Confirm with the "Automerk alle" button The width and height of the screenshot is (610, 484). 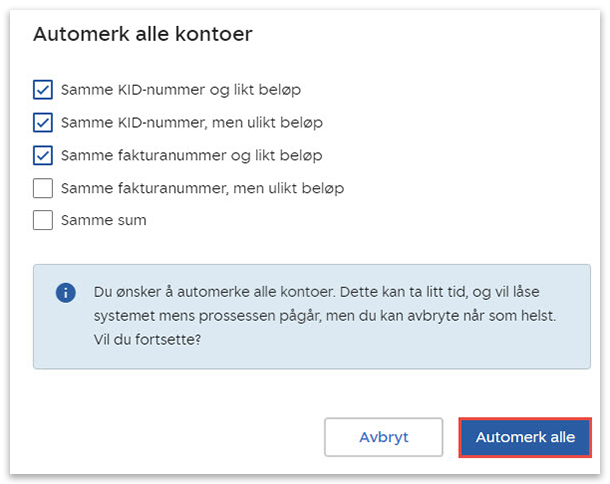coord(525,438)
